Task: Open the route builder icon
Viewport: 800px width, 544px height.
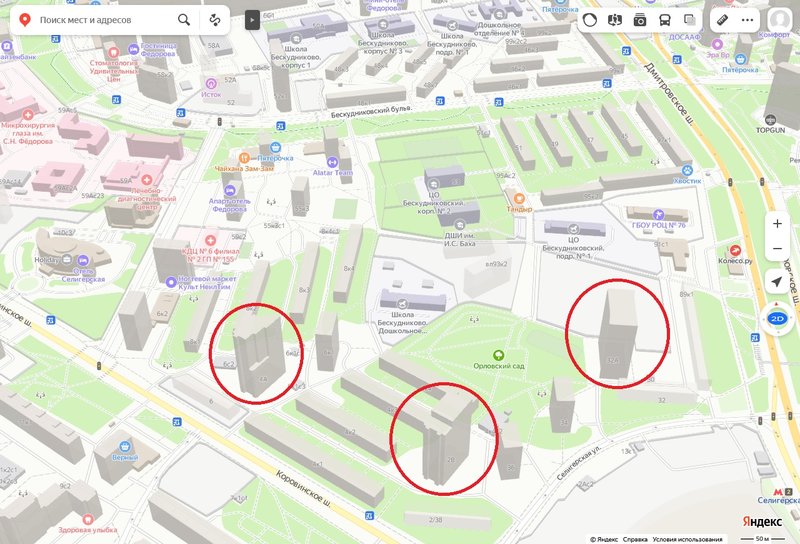Action: click(x=215, y=20)
